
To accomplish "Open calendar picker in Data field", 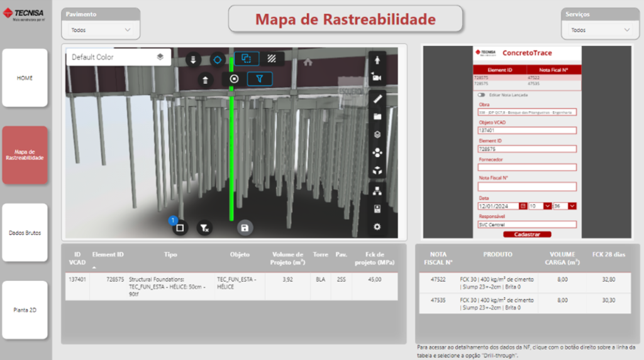I will [523, 206].
